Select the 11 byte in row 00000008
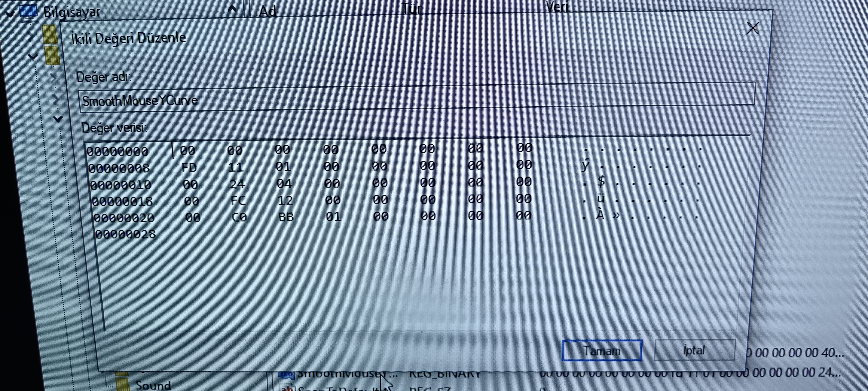Image resolution: width=868 pixels, height=391 pixels. [236, 167]
